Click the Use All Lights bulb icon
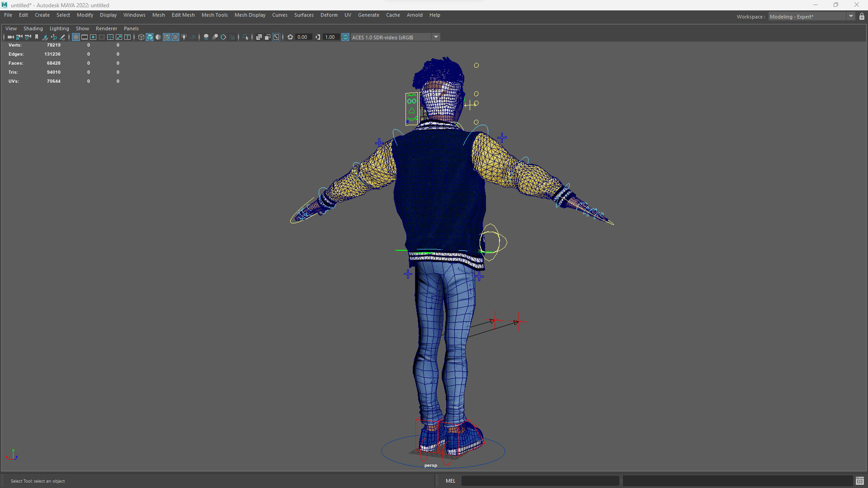 [184, 37]
